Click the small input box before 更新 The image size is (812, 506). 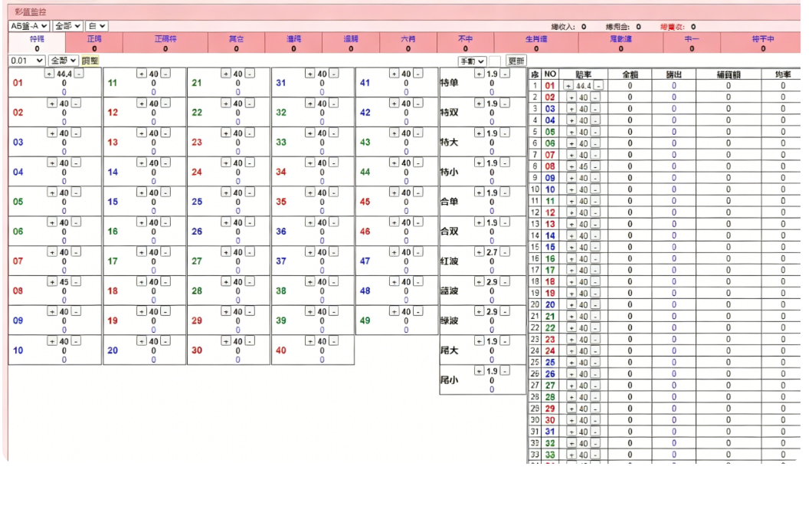click(x=495, y=61)
